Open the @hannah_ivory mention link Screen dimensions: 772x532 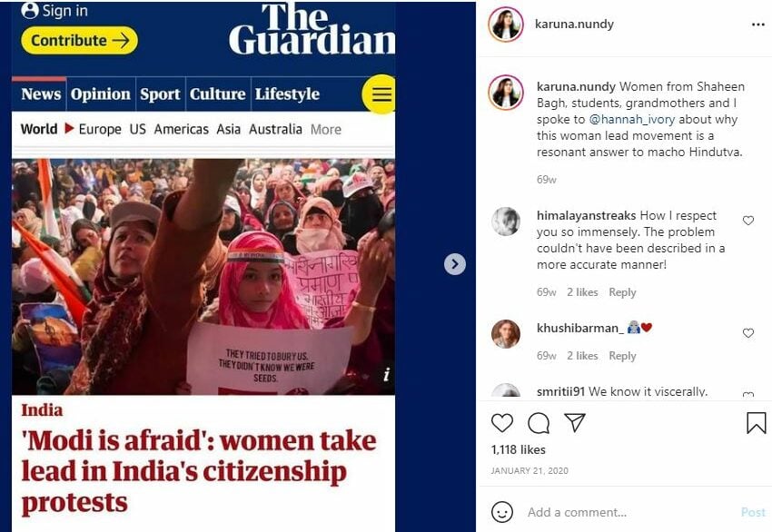point(632,120)
